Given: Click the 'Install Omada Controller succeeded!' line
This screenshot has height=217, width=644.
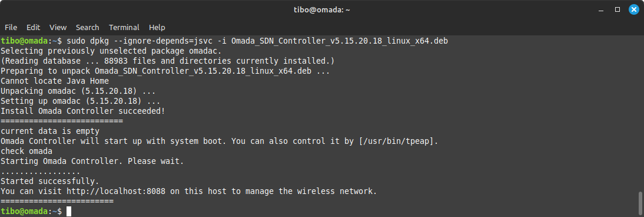Looking at the screenshot, I should 82,111.
